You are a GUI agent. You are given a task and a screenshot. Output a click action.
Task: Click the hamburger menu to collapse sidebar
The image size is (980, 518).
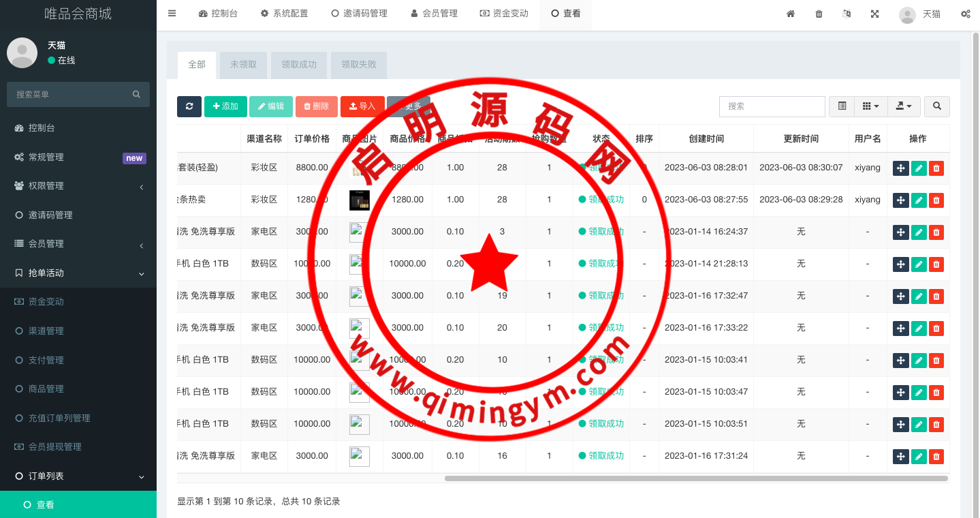coord(172,14)
